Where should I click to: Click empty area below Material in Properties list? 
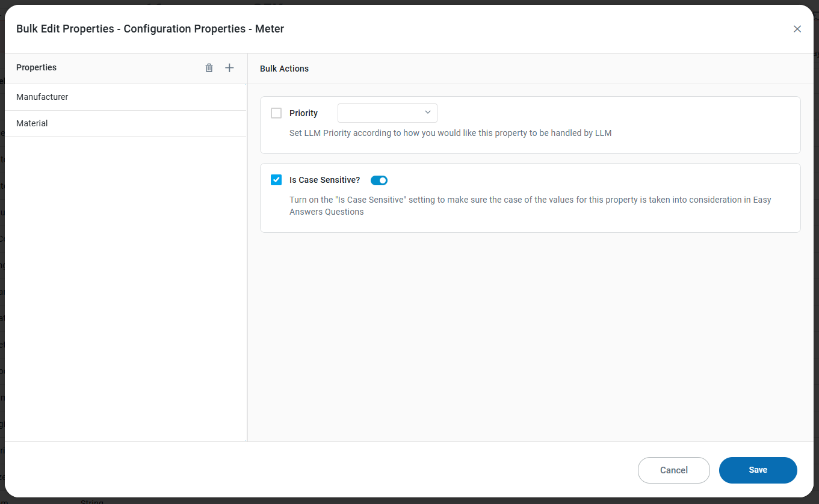(125, 289)
